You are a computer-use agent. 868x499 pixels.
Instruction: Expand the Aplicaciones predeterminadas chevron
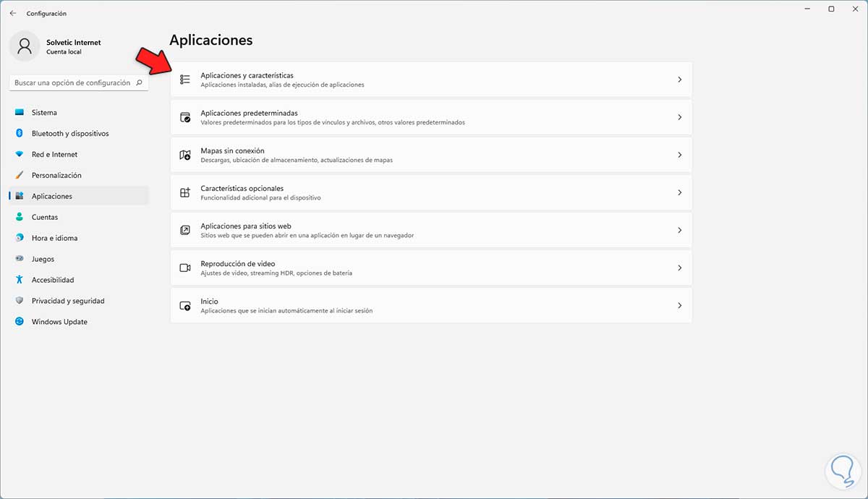pyautogui.click(x=679, y=117)
